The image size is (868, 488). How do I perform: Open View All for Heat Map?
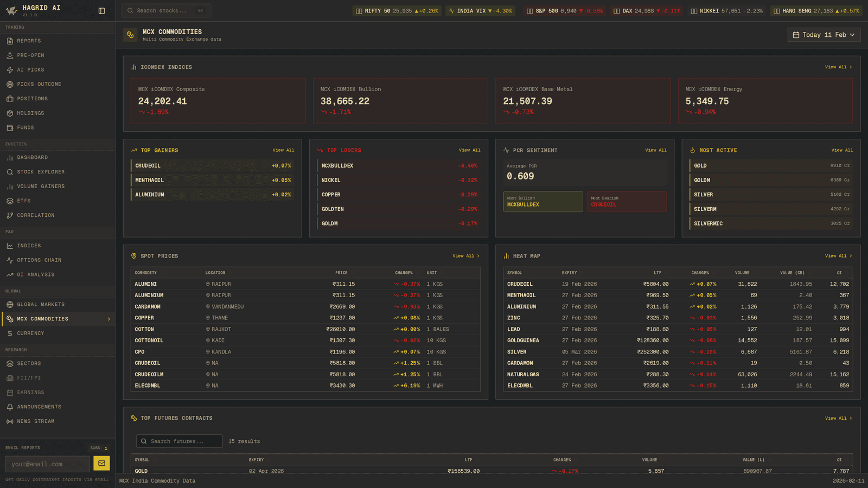point(838,256)
